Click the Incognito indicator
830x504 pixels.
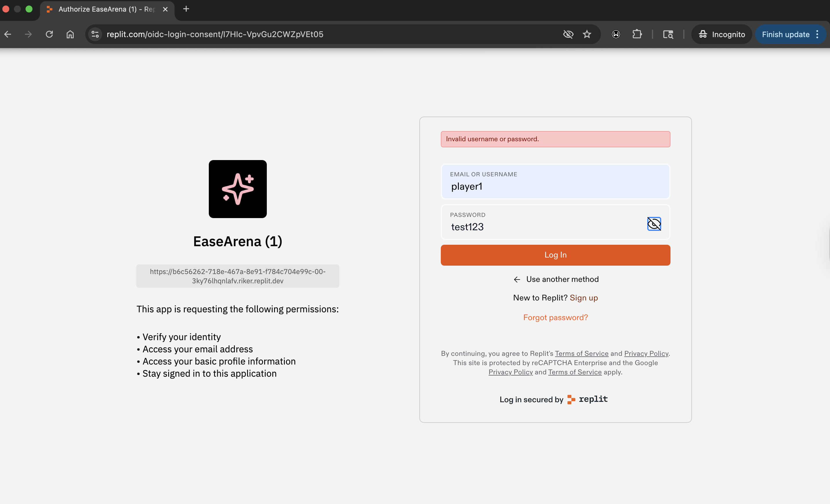721,34
